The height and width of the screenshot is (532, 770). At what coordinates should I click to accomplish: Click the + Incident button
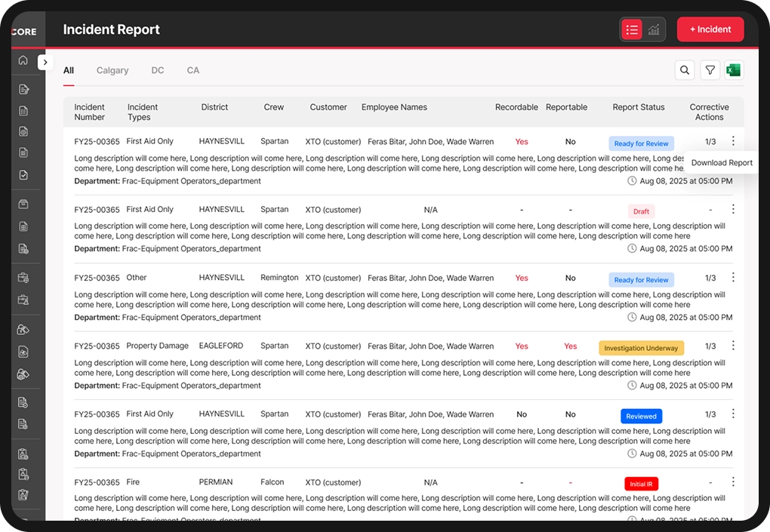click(x=710, y=29)
